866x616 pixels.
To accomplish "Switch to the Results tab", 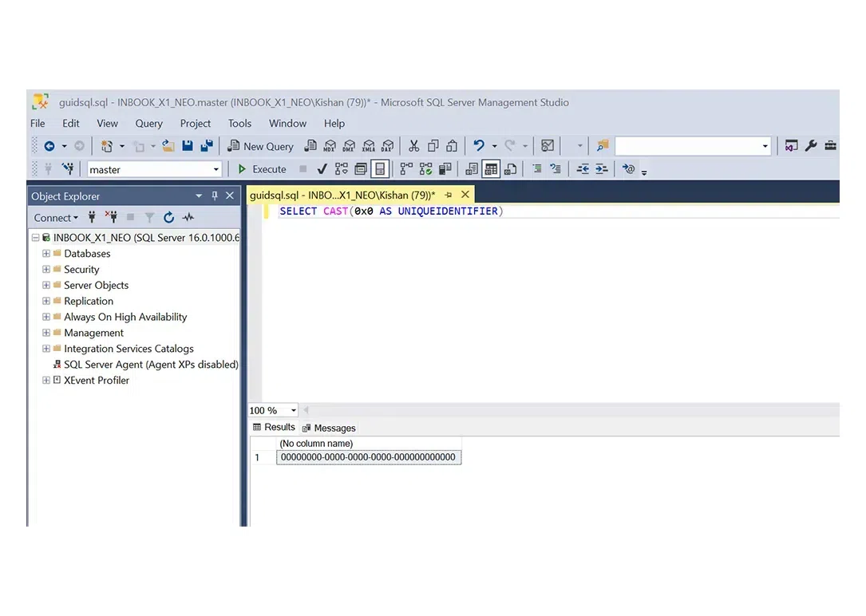I will (274, 427).
